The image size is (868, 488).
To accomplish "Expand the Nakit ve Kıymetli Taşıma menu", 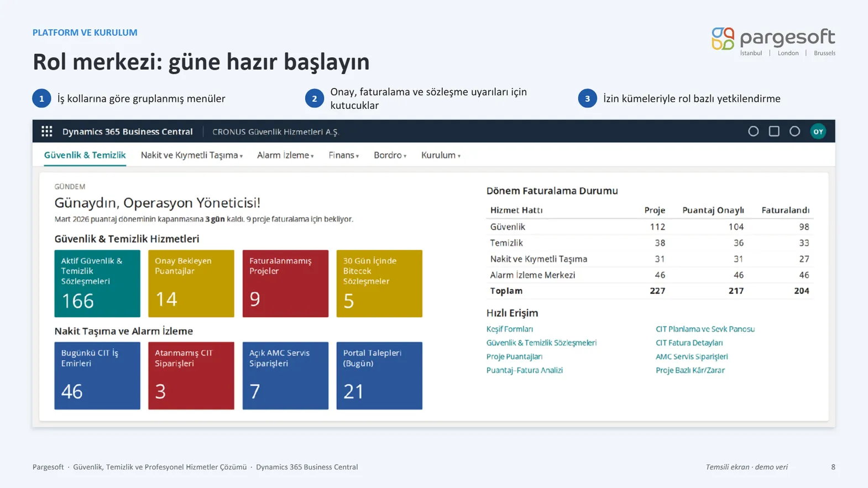I will (192, 155).
